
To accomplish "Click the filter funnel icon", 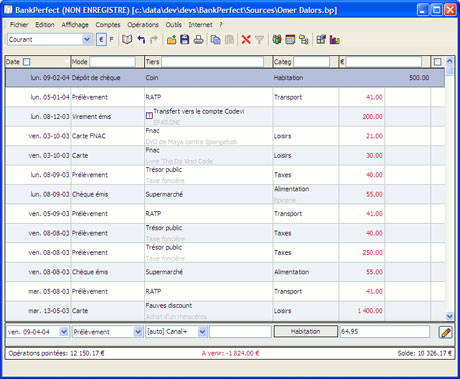I will 259,40.
